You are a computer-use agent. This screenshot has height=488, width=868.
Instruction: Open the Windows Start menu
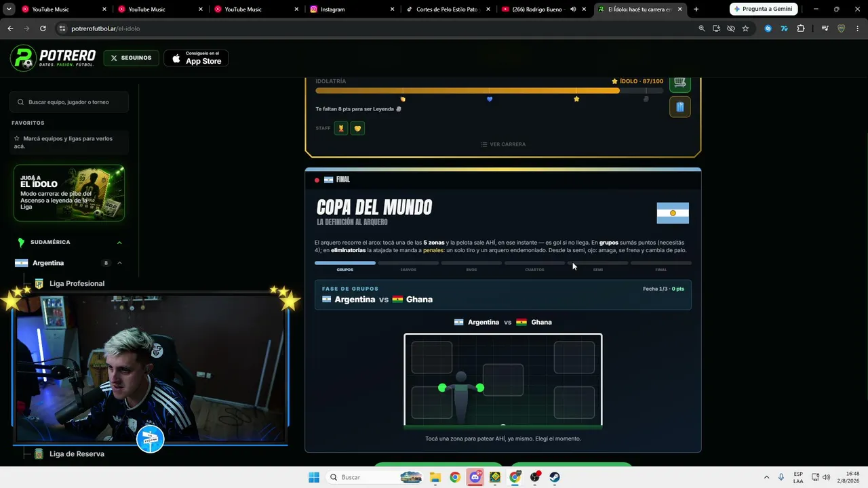pyautogui.click(x=313, y=477)
